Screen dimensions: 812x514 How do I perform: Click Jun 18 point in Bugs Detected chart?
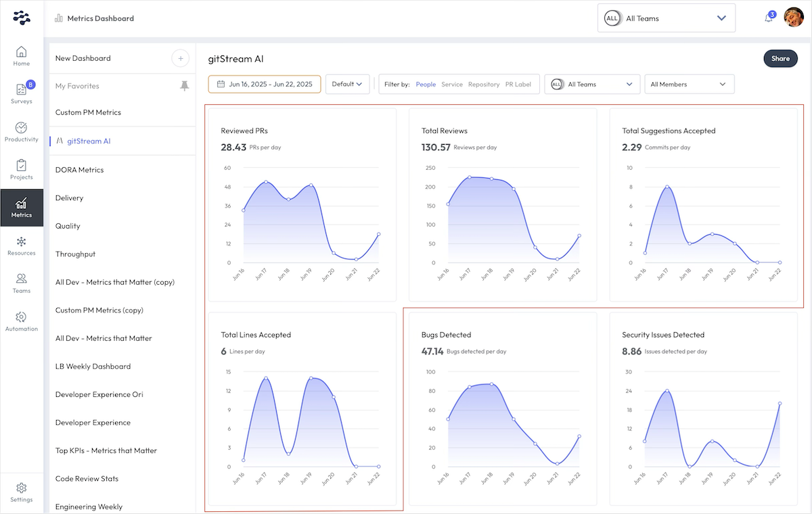pos(492,384)
